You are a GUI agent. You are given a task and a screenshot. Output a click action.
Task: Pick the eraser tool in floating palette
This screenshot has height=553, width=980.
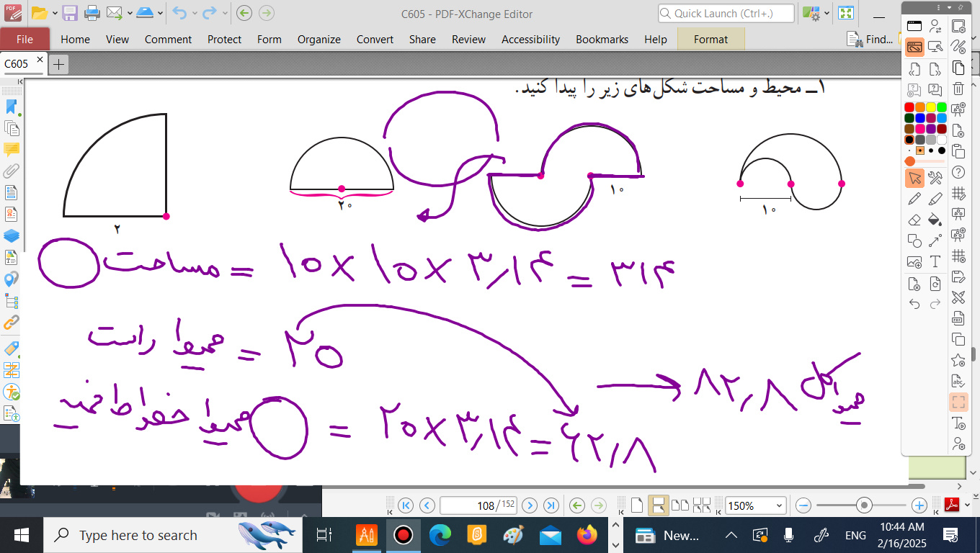click(914, 220)
